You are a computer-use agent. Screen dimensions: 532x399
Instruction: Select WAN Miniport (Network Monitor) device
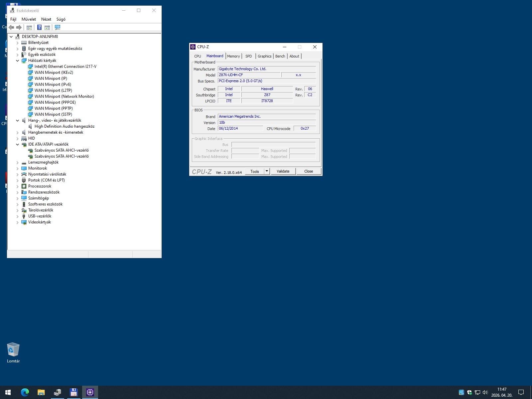pos(64,96)
